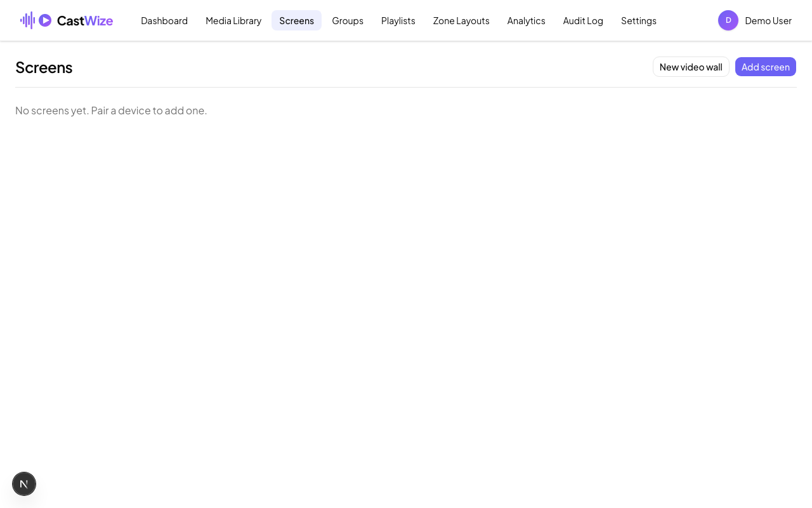Open the Media Library tab
This screenshot has width=812, height=508.
click(233, 20)
